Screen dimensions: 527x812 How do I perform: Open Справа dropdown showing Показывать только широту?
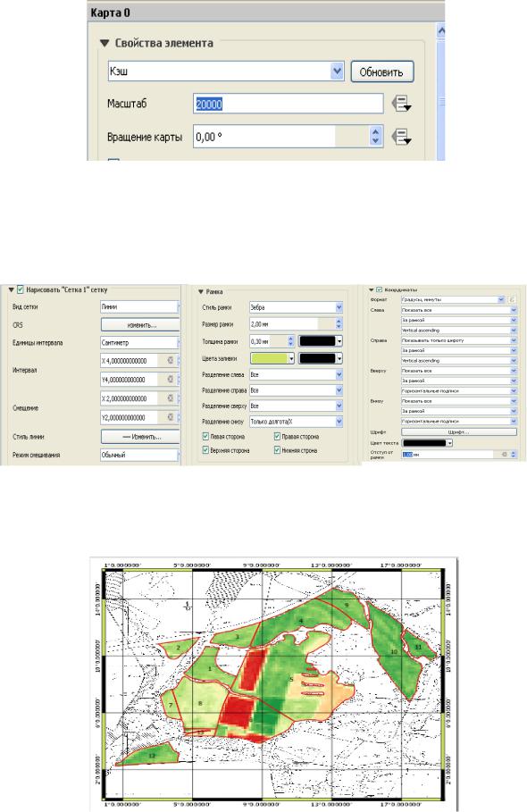pyautogui.click(x=459, y=340)
